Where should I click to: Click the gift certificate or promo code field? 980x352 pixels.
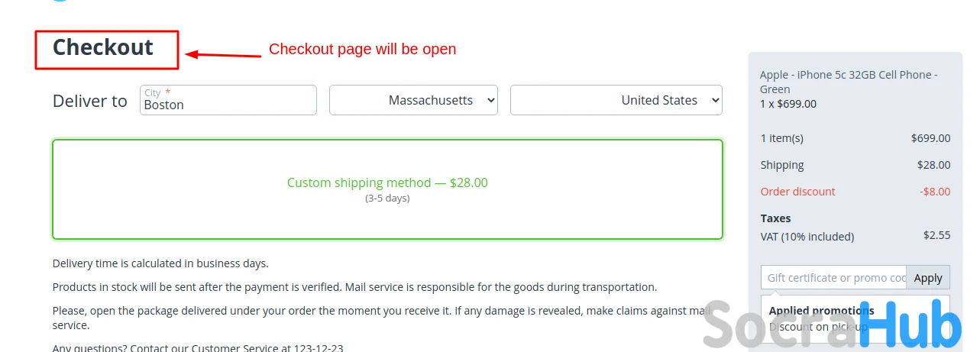pyautogui.click(x=833, y=278)
